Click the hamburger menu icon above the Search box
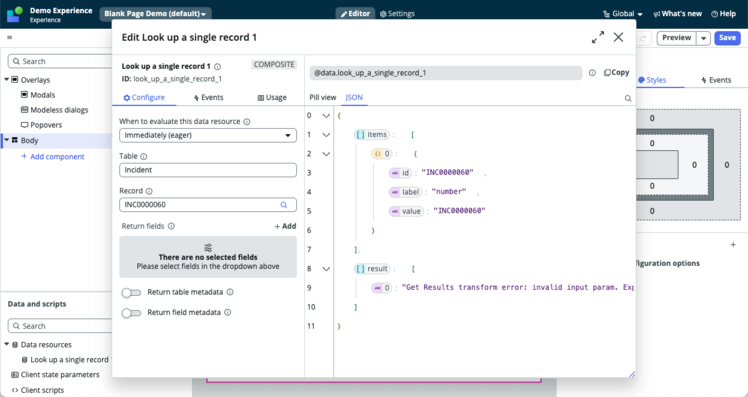 (x=10, y=37)
